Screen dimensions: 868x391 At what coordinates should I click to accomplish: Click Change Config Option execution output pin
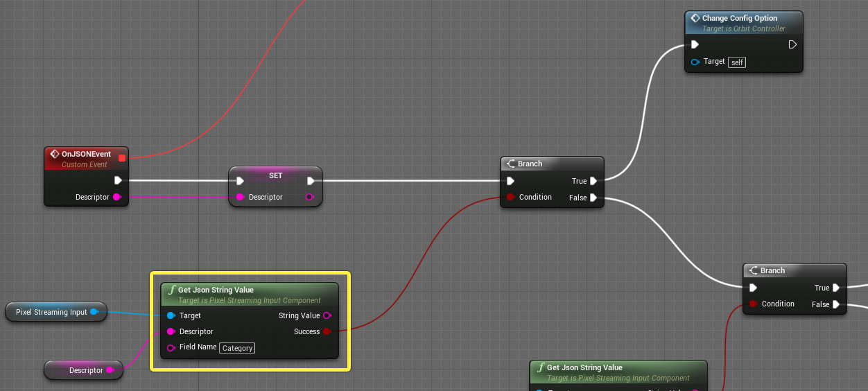[x=792, y=44]
